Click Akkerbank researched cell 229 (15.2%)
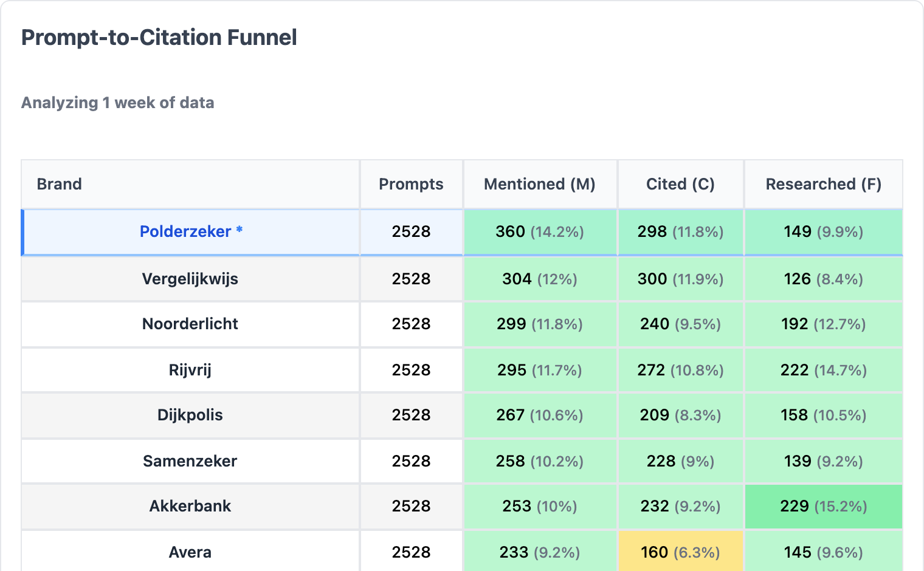924x571 pixels. (824, 506)
